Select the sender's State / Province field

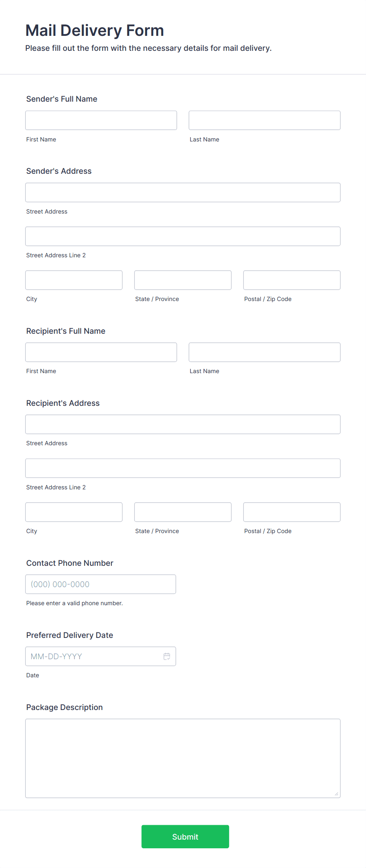pos(183,280)
